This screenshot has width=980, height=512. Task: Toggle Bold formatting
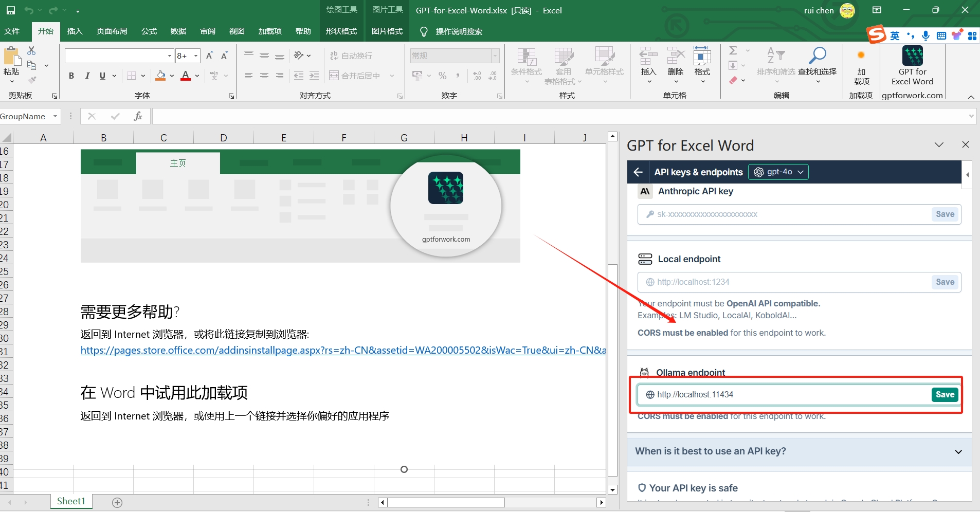click(x=71, y=76)
